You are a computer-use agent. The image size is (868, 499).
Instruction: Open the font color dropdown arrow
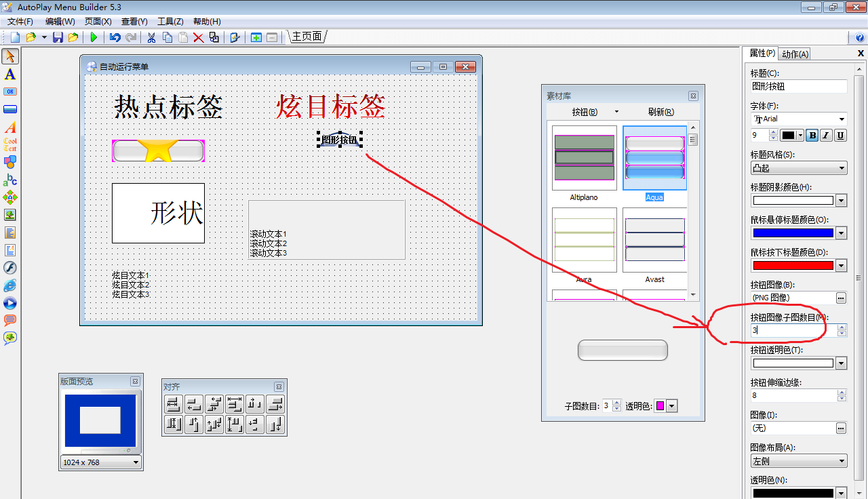pyautogui.click(x=800, y=136)
